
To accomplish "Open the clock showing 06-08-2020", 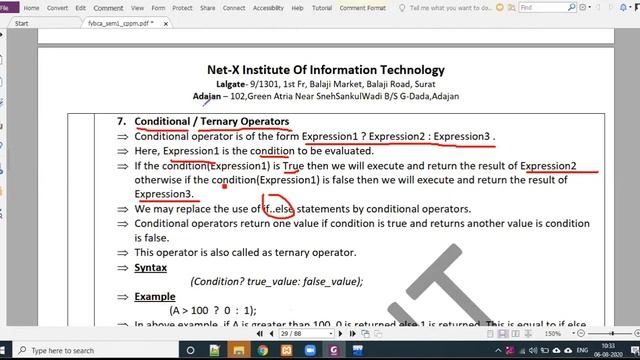I will (608, 350).
